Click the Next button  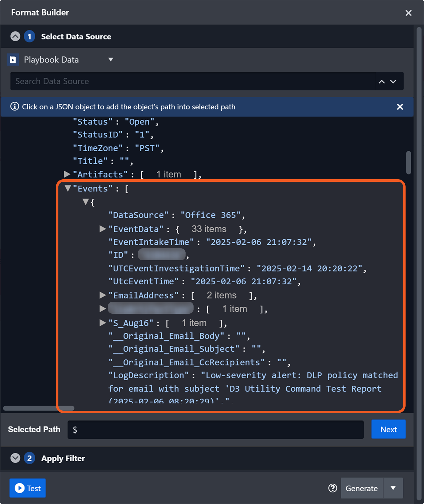point(388,429)
